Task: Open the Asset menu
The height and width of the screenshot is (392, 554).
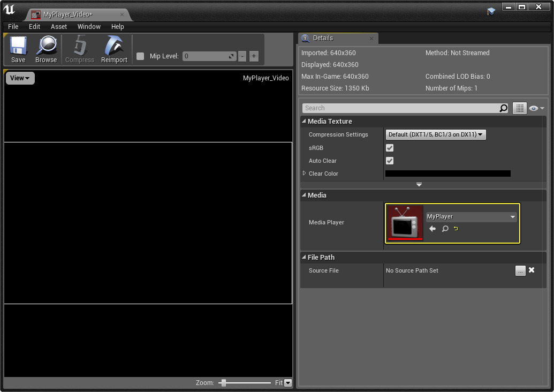Action: point(59,26)
